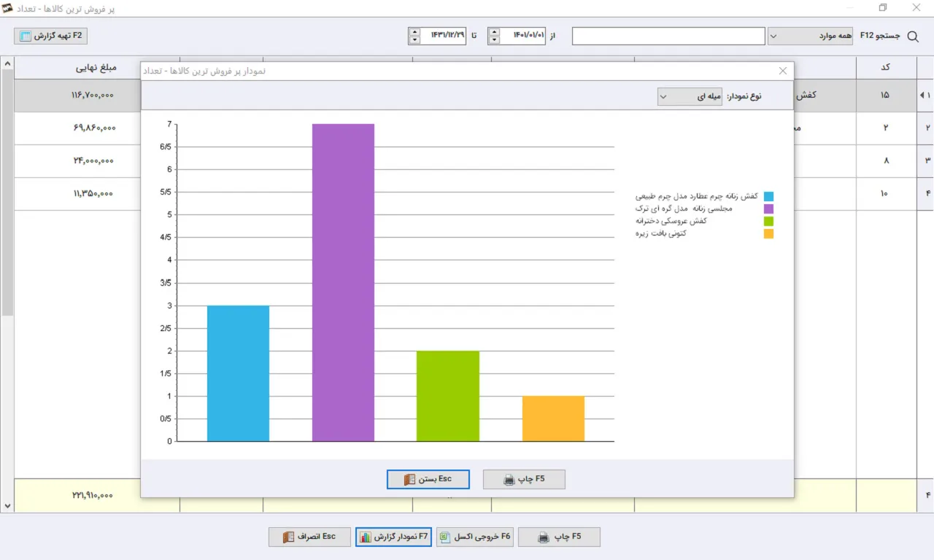
Task: Increase the از start date with up arrow
Action: click(x=494, y=31)
